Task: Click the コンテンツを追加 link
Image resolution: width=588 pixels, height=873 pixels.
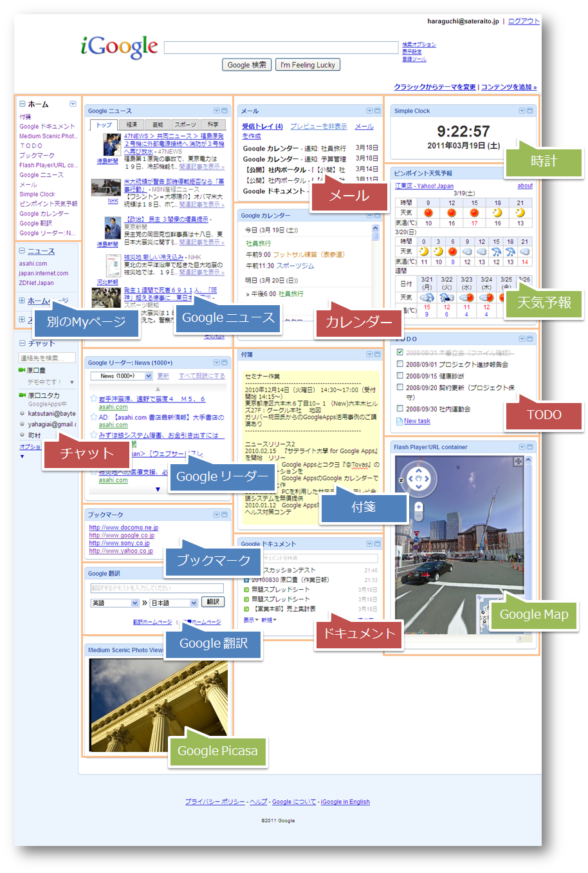Action: pos(509,87)
